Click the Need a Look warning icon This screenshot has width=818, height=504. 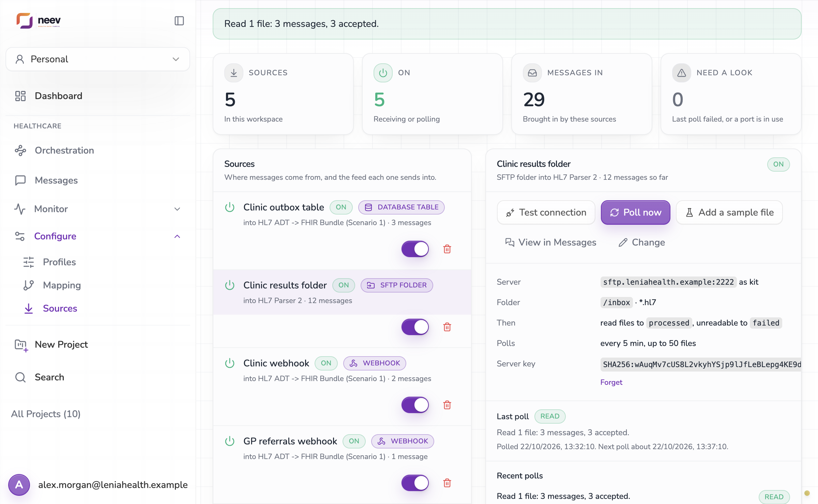coord(682,73)
